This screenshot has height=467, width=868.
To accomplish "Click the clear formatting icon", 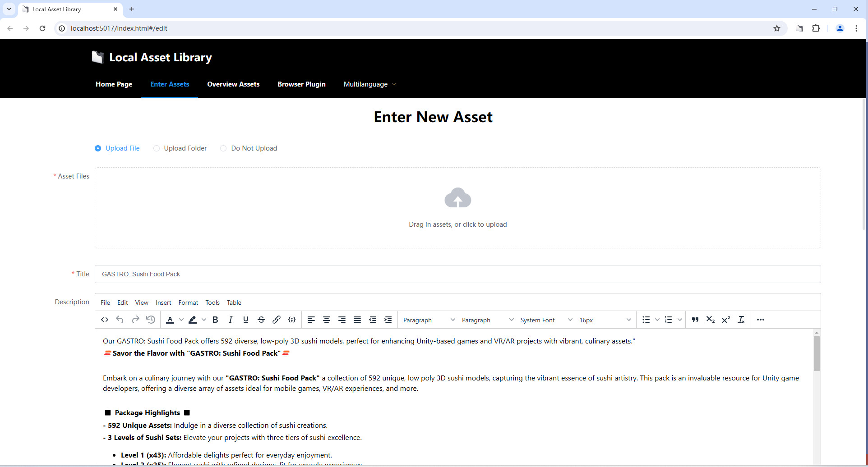I will tap(741, 320).
